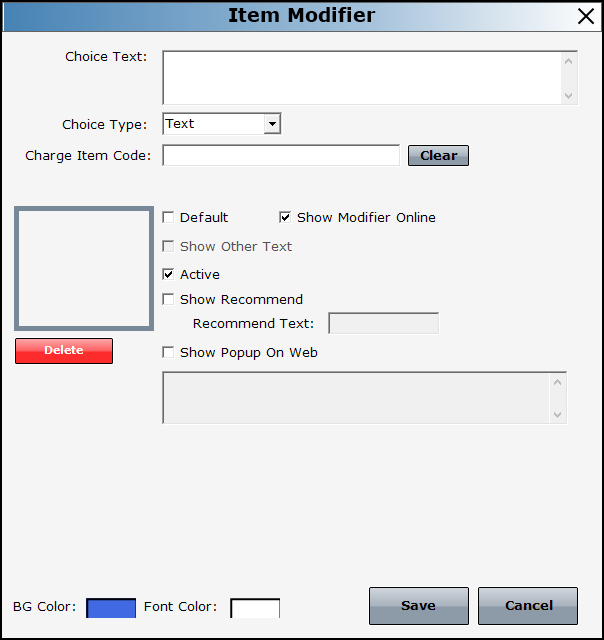Cancel the modifier changes
Viewport: 604px width, 640px height.
(x=528, y=606)
